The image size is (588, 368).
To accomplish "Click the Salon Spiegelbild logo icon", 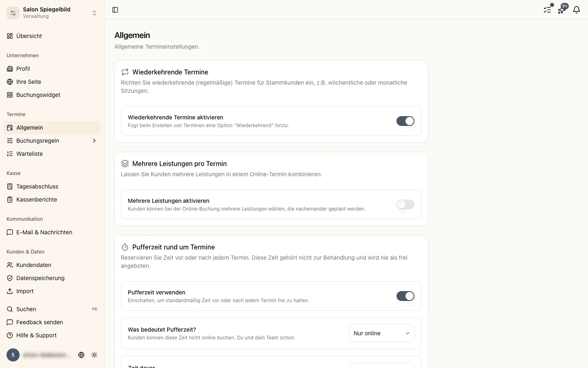I will [13, 13].
